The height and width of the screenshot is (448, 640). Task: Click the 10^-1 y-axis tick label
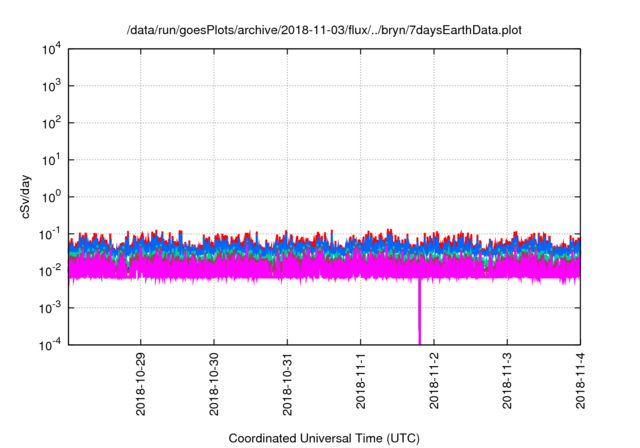[51, 234]
